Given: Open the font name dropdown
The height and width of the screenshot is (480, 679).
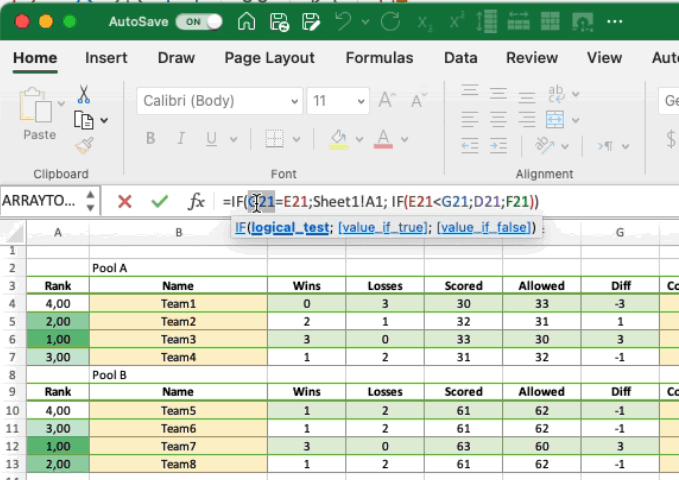Looking at the screenshot, I should point(293,101).
